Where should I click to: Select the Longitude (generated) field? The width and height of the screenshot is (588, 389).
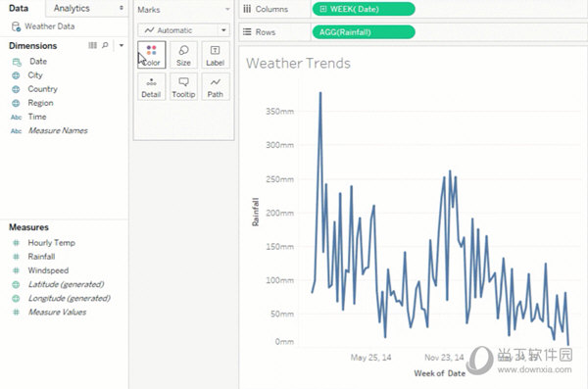coord(69,299)
